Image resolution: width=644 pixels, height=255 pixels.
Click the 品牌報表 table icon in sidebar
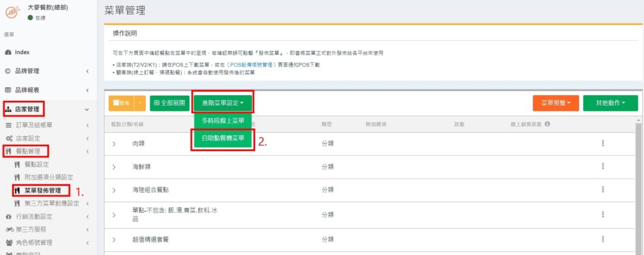(8, 90)
